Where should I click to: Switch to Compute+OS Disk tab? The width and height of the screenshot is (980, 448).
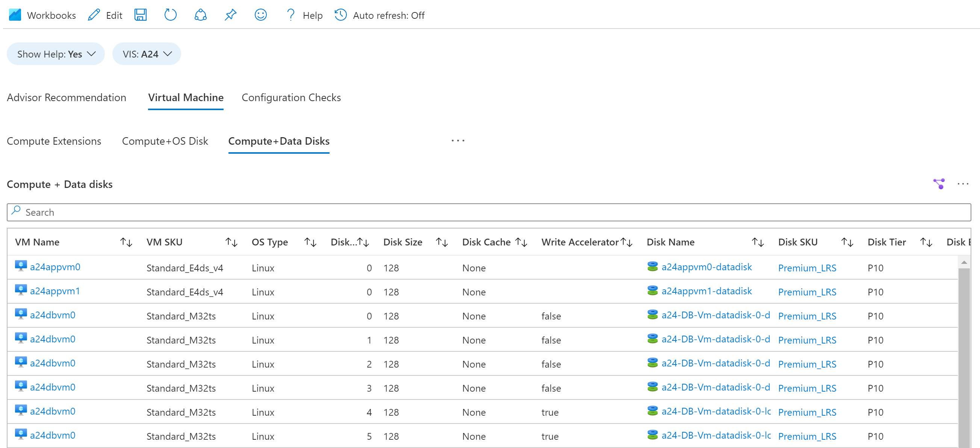point(165,141)
